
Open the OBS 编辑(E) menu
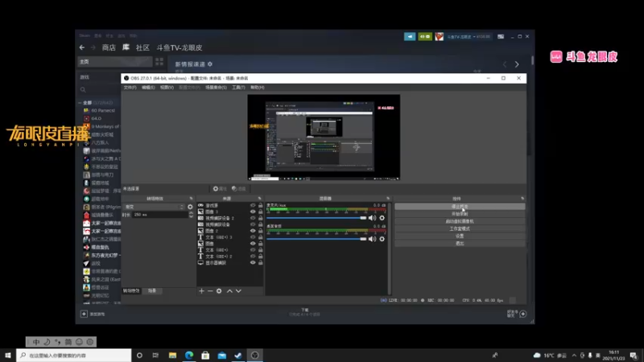pyautogui.click(x=148, y=88)
